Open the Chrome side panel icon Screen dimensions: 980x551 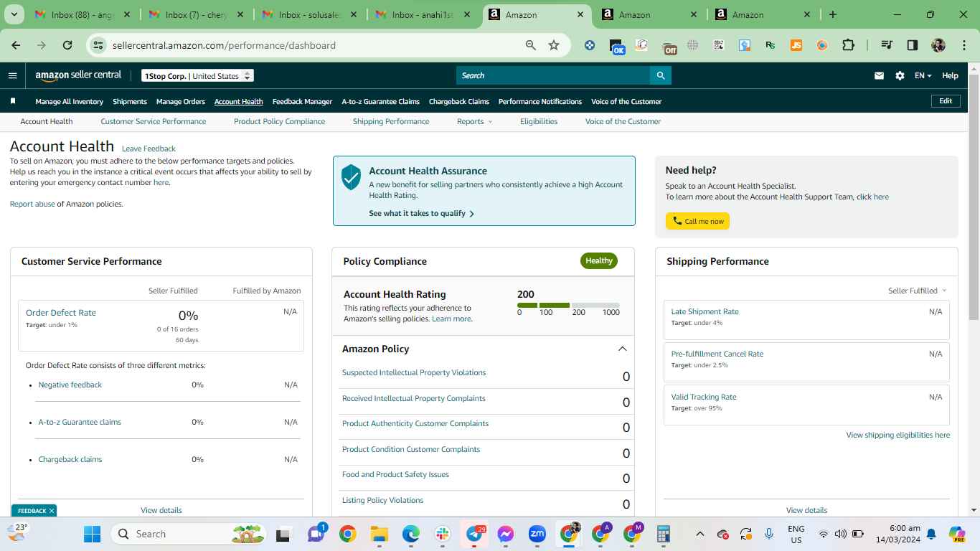coord(913,45)
